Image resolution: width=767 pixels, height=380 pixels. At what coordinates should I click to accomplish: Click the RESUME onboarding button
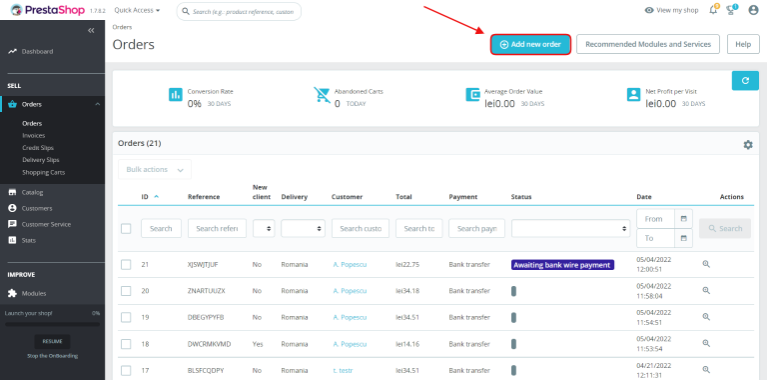coord(52,341)
